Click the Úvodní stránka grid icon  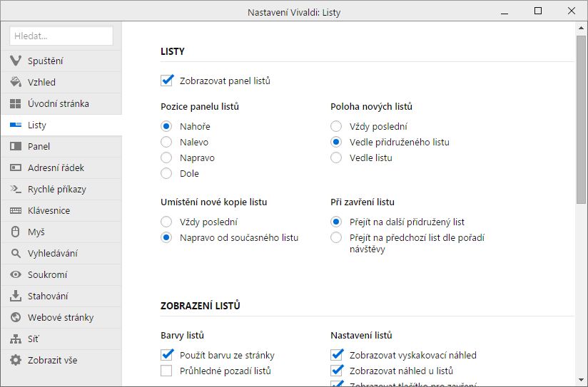(16, 104)
